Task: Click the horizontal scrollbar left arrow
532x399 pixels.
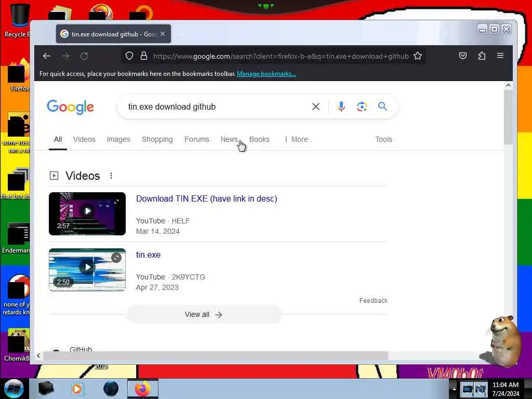Action: point(38,355)
